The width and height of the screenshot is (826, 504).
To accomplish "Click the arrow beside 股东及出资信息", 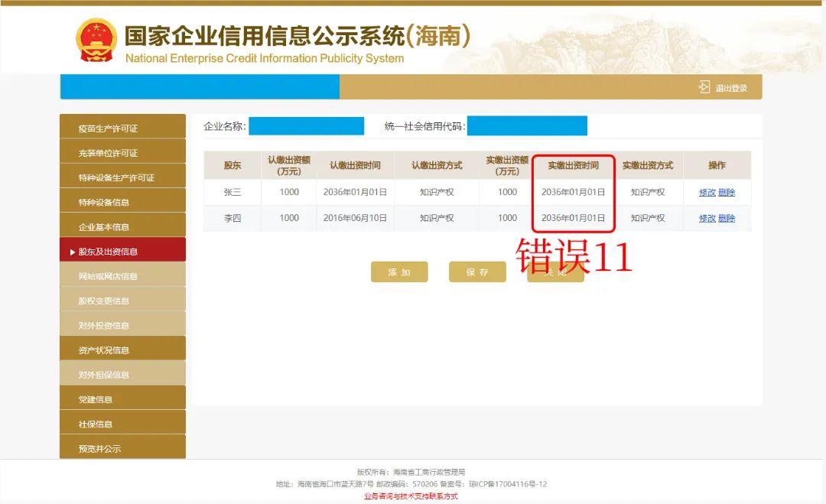I will 73,252.
